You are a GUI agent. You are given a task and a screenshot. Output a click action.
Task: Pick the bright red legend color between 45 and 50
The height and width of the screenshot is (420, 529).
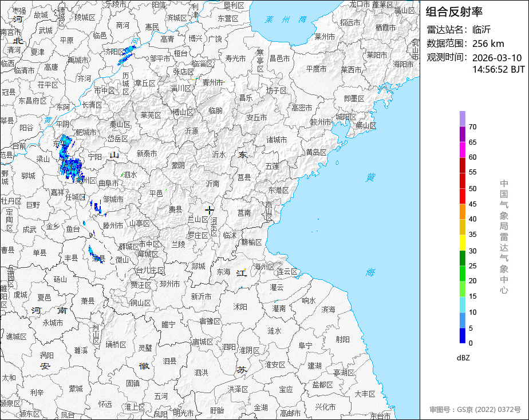click(x=463, y=196)
